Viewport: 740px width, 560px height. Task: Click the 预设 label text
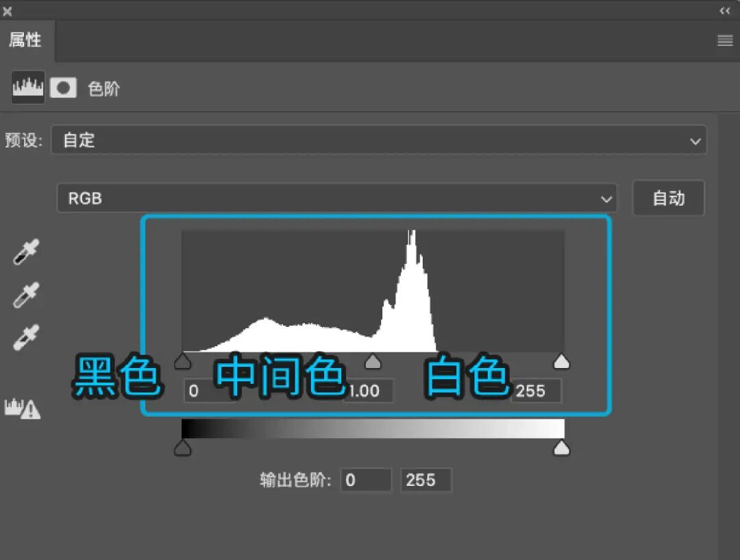click(23, 141)
